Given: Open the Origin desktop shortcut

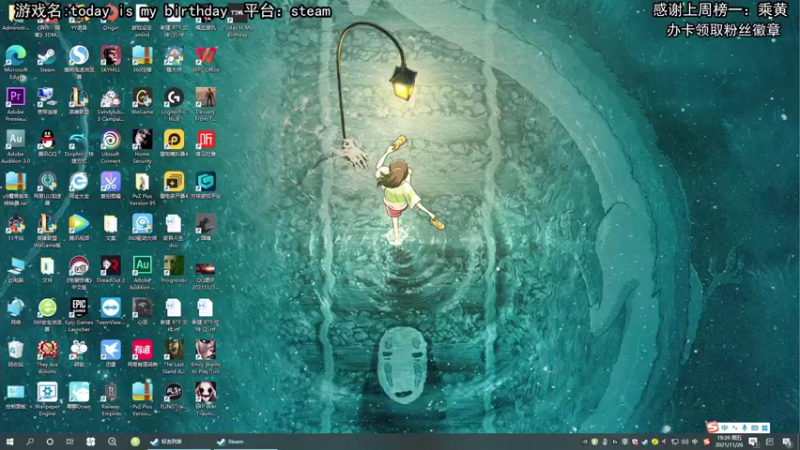Looking at the screenshot, I should 111,16.
